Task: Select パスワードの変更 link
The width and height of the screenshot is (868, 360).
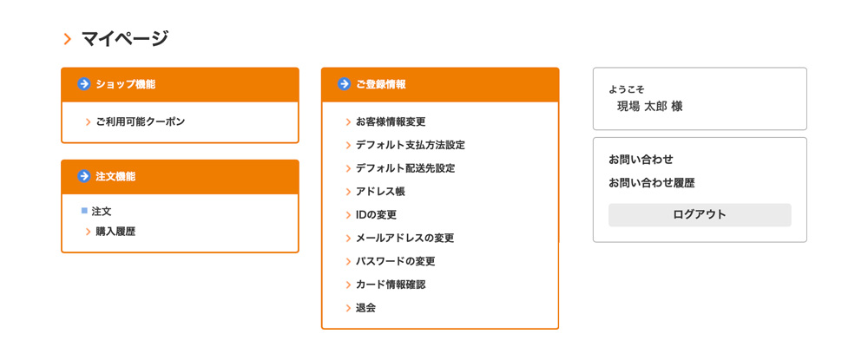Action: tap(395, 261)
